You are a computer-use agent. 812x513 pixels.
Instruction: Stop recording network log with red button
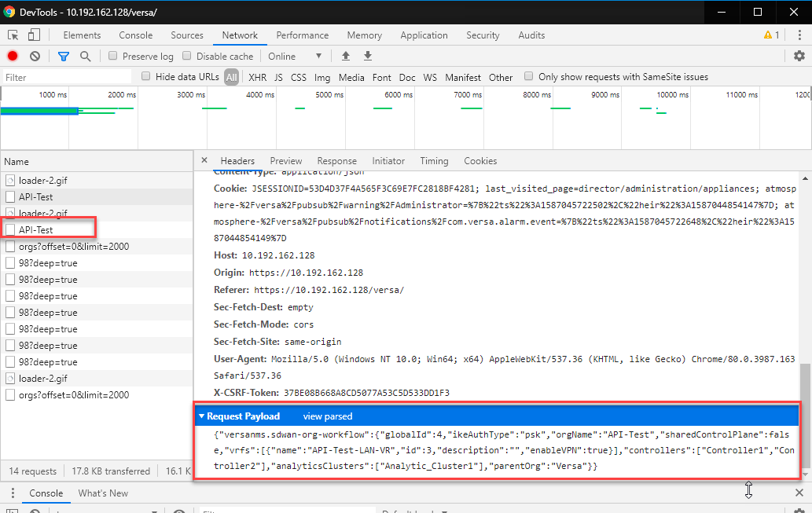(x=13, y=56)
